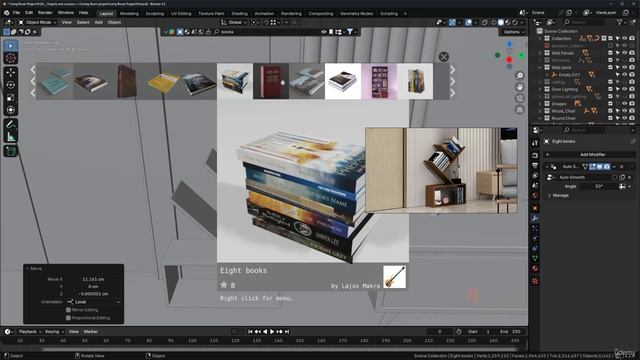Open the File menu
This screenshot has width=640, height=360.
click(16, 13)
